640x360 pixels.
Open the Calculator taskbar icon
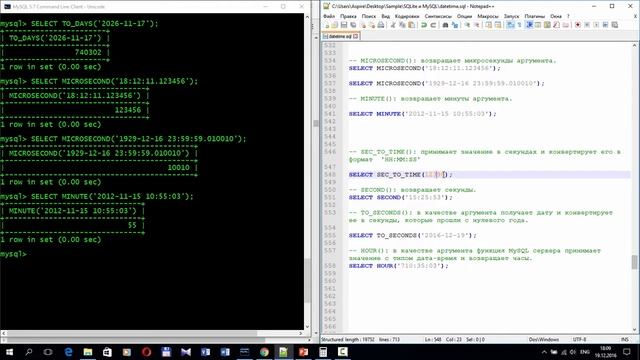323,352
